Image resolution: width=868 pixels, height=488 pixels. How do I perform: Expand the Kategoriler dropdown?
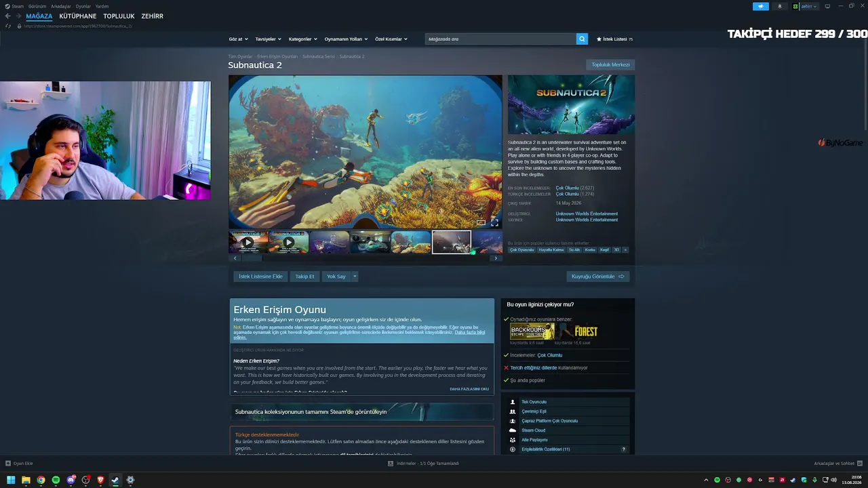pyautogui.click(x=302, y=39)
